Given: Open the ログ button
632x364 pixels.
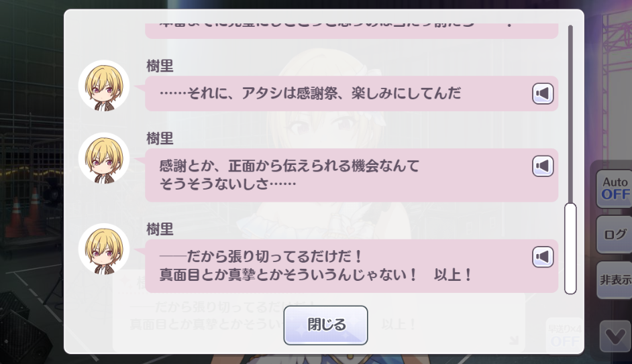Looking at the screenshot, I should (x=615, y=235).
